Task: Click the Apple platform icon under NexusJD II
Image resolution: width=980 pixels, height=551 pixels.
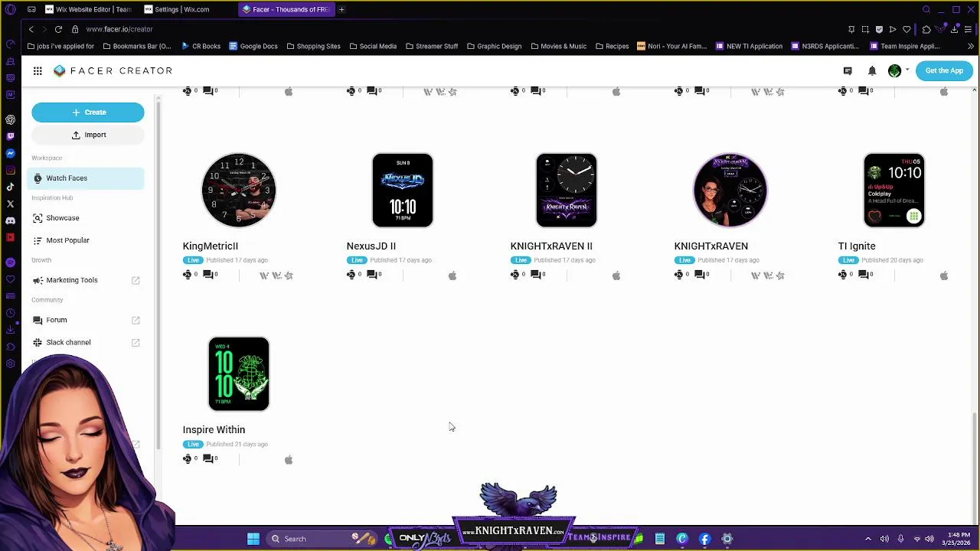Action: 452,275
